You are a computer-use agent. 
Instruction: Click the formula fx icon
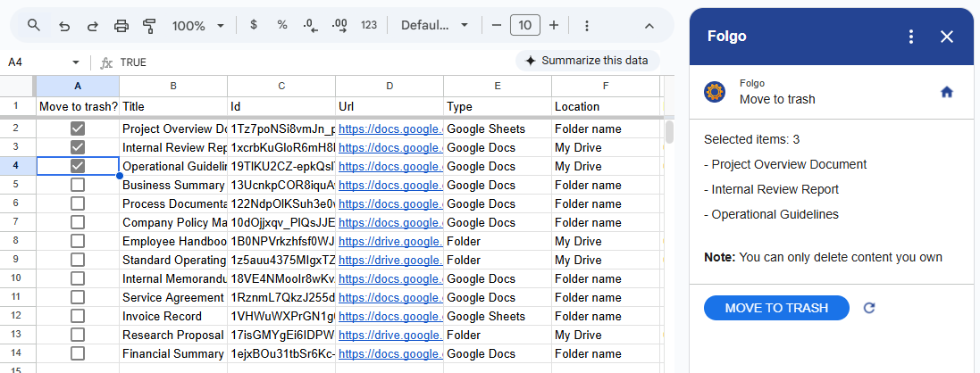[x=107, y=62]
